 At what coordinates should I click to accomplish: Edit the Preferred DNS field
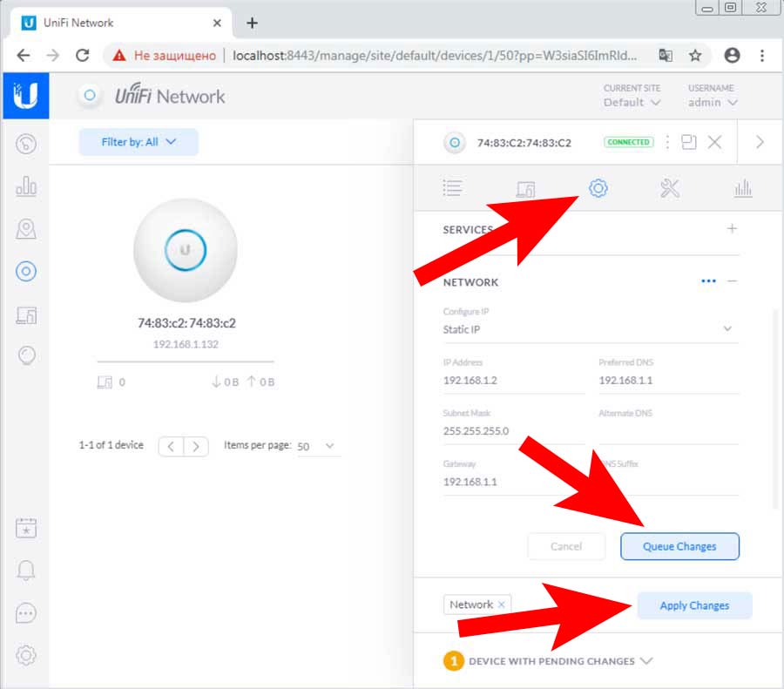(668, 381)
